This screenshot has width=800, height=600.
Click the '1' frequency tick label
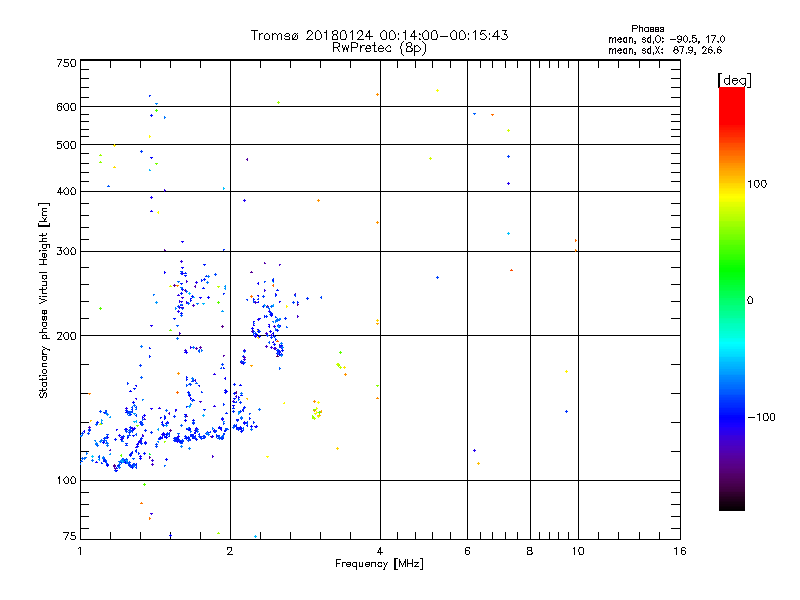click(80, 551)
